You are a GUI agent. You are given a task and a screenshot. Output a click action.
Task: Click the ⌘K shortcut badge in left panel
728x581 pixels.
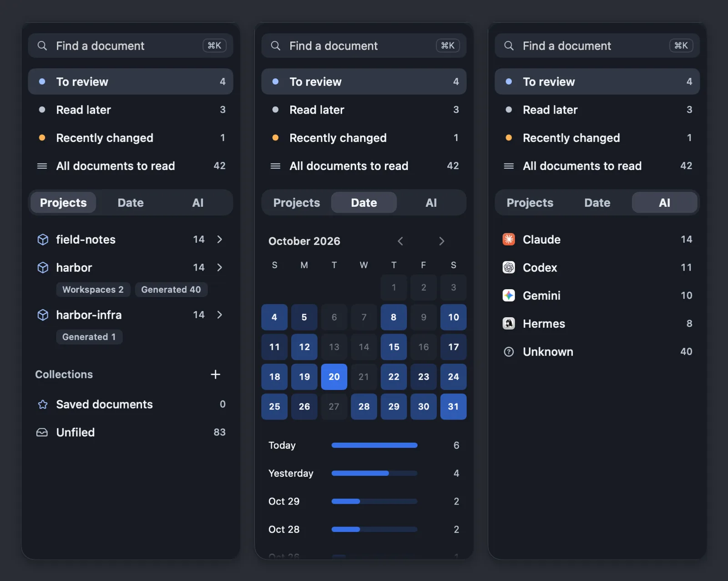click(214, 45)
